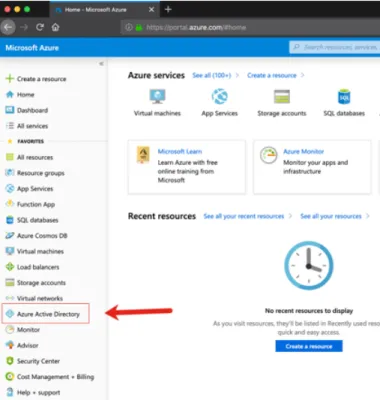This screenshot has height=400, width=380.
Task: Collapse the sidebar with double chevron
Action: pyautogui.click(x=101, y=63)
